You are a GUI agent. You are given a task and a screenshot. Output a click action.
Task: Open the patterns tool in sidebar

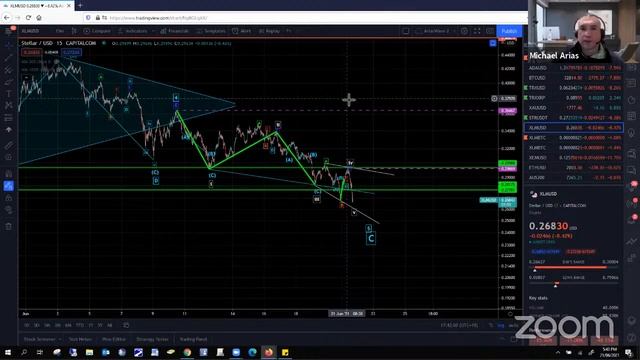9,106
